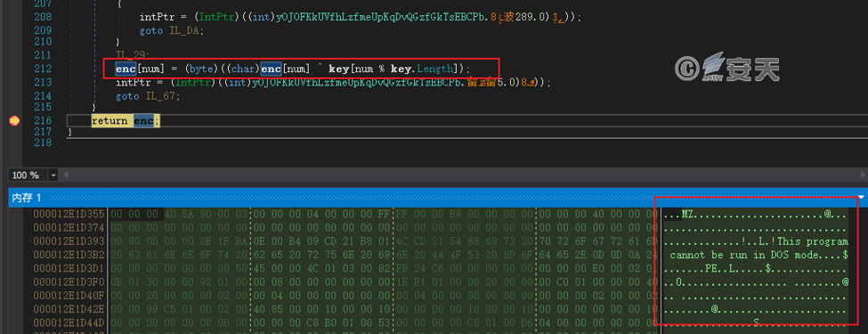Click the horizontal scrollbar left arrow
The height and width of the screenshot is (334, 868).
[66, 175]
